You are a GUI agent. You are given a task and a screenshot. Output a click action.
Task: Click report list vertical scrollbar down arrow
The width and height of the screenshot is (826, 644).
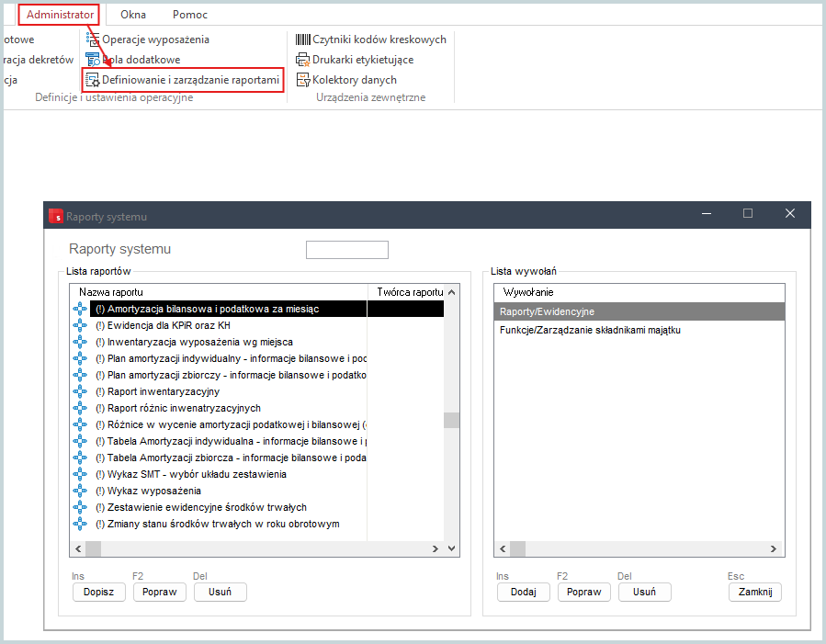click(451, 548)
